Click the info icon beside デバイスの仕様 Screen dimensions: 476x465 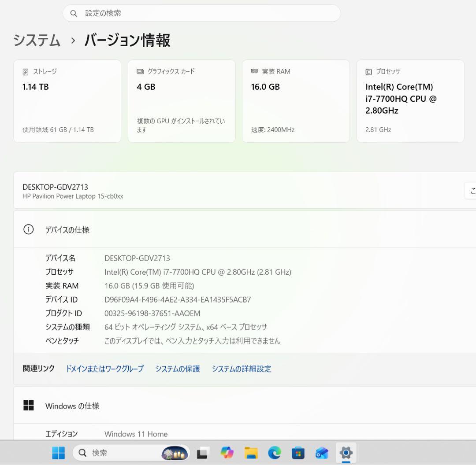29,229
